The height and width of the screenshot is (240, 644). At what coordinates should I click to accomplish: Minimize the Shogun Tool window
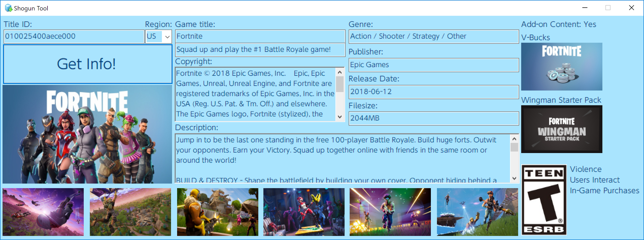pyautogui.click(x=585, y=8)
